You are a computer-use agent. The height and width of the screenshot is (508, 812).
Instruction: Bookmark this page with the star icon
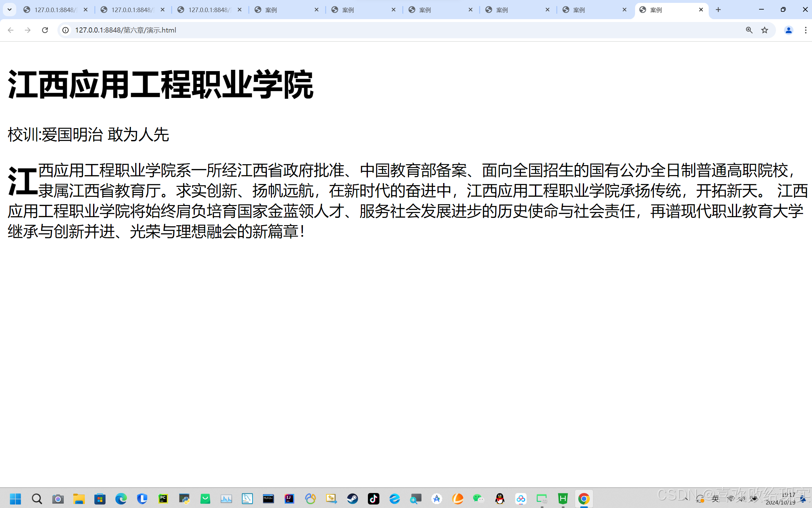[x=764, y=30]
